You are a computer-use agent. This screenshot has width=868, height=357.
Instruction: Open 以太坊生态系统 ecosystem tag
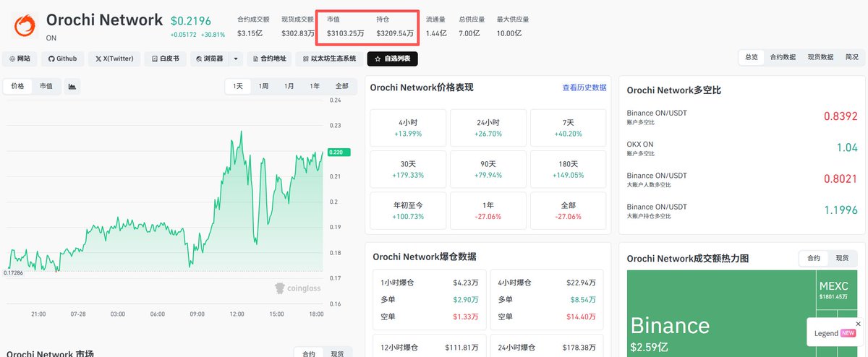pos(329,59)
